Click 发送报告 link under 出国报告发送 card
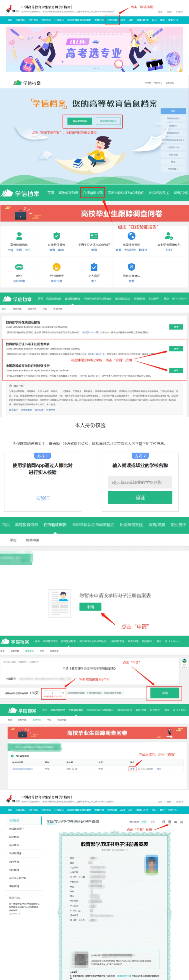This screenshot has width=189, height=980. 130,250
